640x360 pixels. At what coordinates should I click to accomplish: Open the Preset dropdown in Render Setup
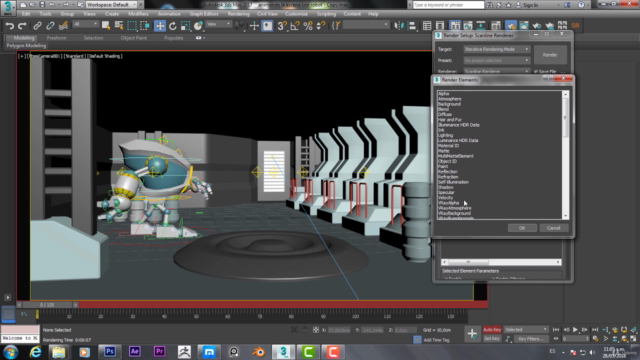[497, 60]
